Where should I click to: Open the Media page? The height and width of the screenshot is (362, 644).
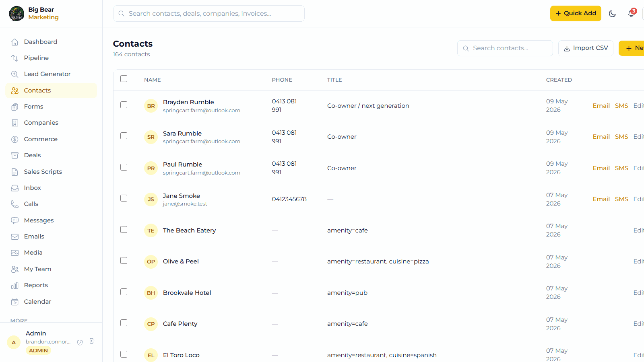coord(51,253)
